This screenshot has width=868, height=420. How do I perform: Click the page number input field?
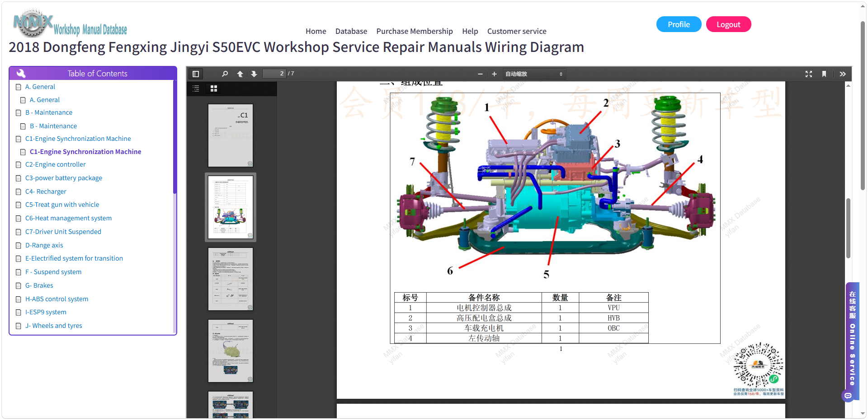[274, 74]
